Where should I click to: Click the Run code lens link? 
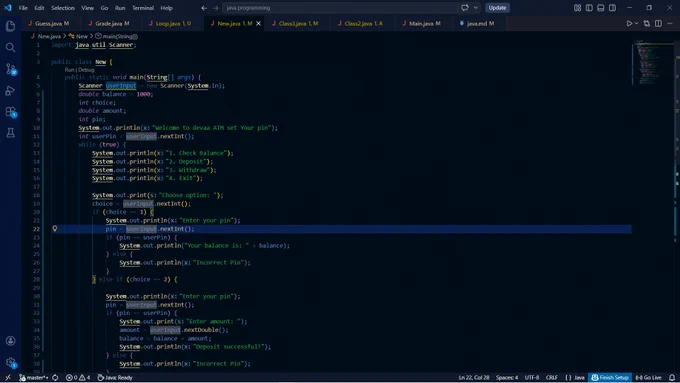(69, 70)
